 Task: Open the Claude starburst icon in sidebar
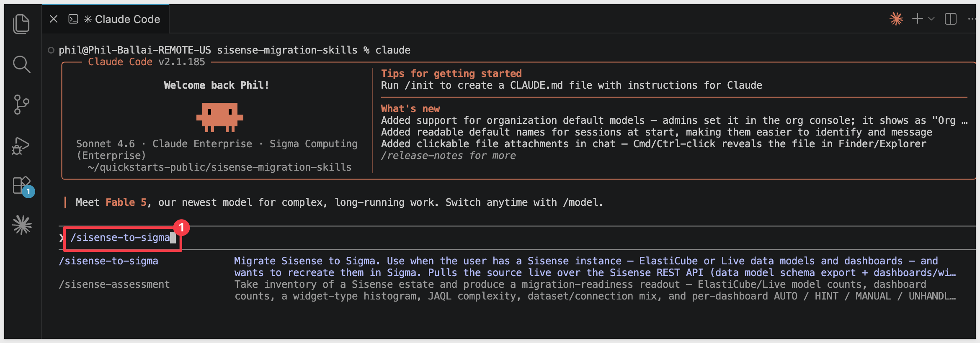[22, 225]
